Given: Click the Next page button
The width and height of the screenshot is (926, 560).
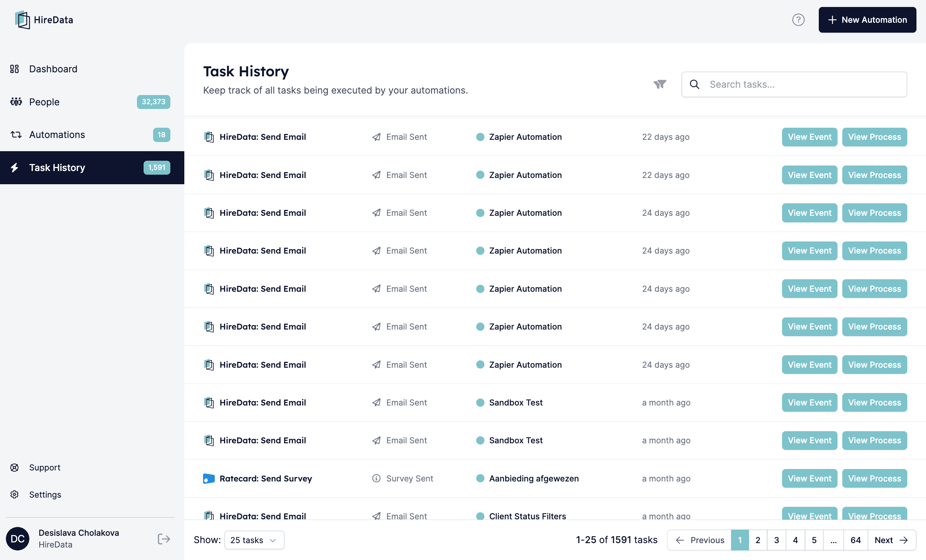Looking at the screenshot, I should [x=891, y=540].
